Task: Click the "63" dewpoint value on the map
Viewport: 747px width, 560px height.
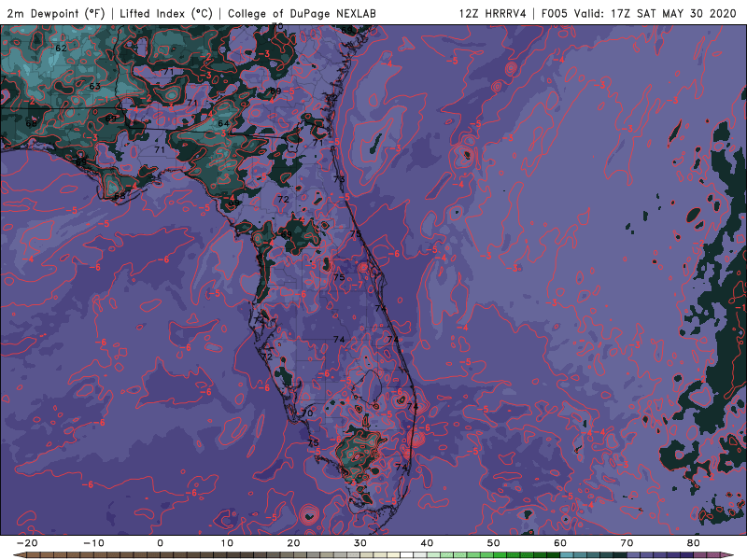Action: (95, 86)
